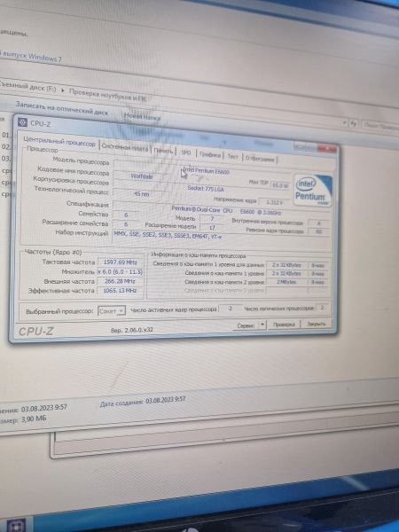Image resolution: width=399 pixels, height=532 pixels.
Task: Click the Explorer search field
Action: point(380,125)
